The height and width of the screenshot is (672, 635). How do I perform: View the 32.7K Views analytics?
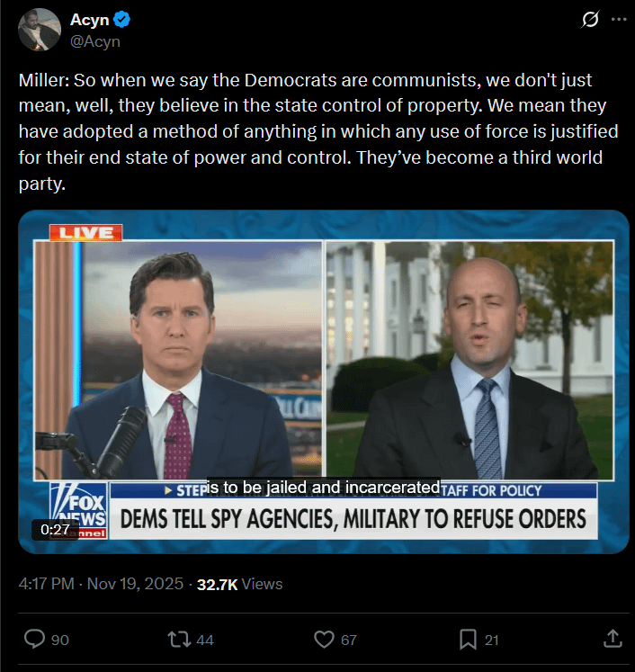[239, 584]
